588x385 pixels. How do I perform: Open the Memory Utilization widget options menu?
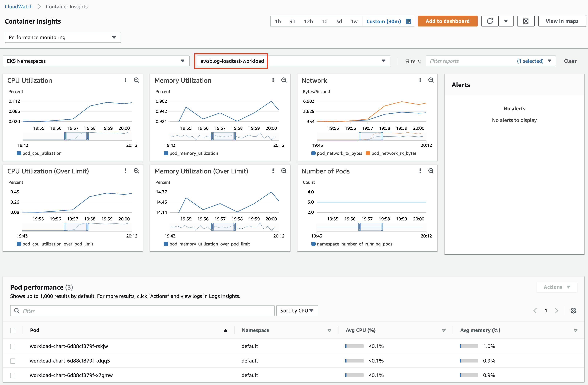click(273, 80)
